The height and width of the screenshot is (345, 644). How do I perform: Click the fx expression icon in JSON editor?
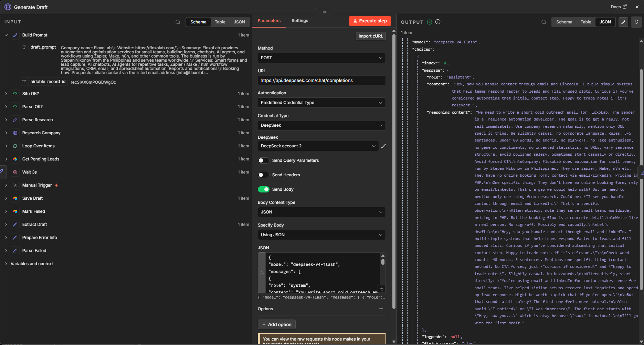pyautogui.click(x=262, y=273)
